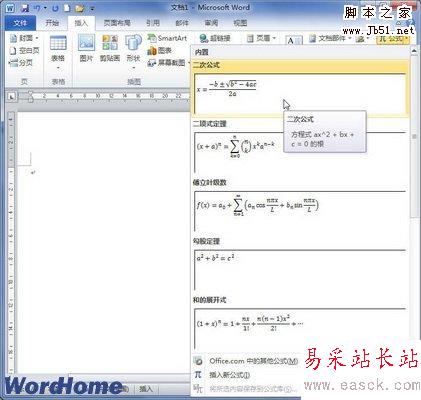Open the 文档部件 (Quick Parts) dropdown
Viewport: 421px width, 400px height.
click(330, 38)
